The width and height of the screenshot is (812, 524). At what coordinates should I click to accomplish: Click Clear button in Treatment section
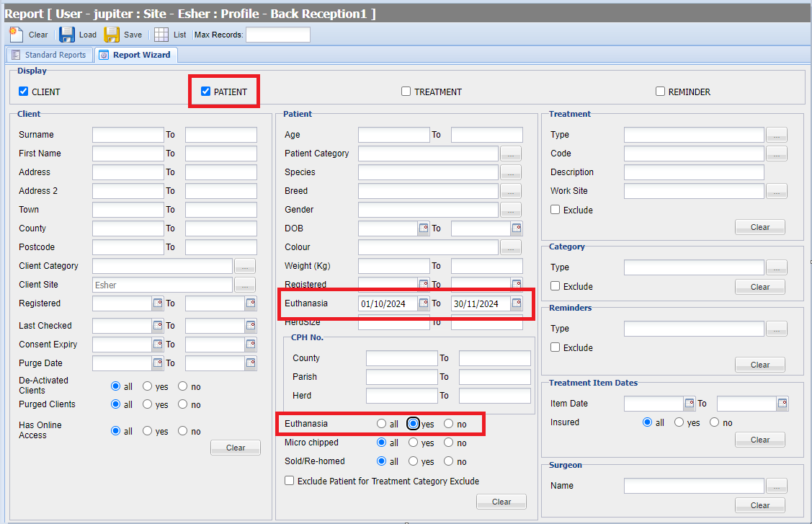(759, 227)
